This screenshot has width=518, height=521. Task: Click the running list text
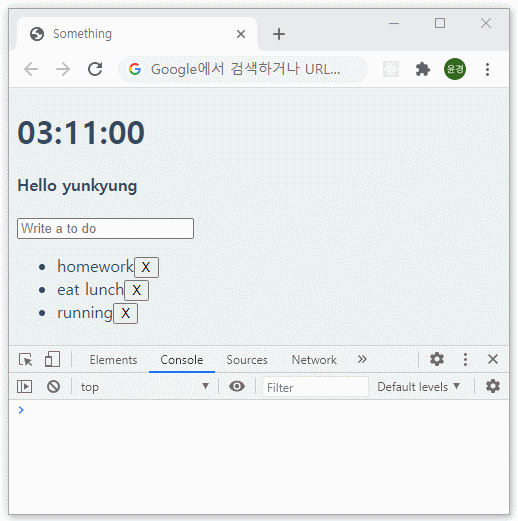tap(85, 313)
